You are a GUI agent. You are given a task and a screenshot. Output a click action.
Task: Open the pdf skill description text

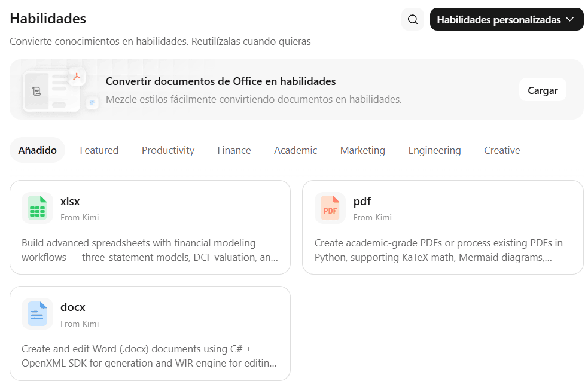click(x=438, y=250)
